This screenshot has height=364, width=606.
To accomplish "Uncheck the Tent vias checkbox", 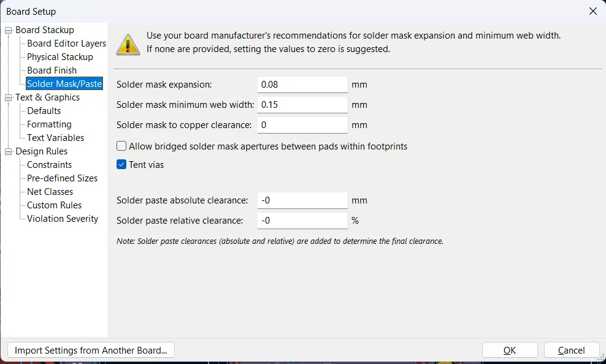I will (x=121, y=165).
